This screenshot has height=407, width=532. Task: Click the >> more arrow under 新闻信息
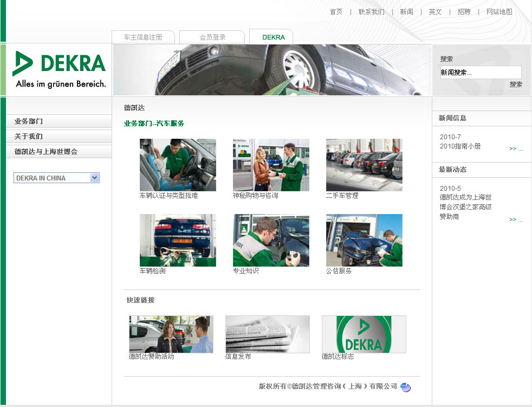tap(516, 148)
